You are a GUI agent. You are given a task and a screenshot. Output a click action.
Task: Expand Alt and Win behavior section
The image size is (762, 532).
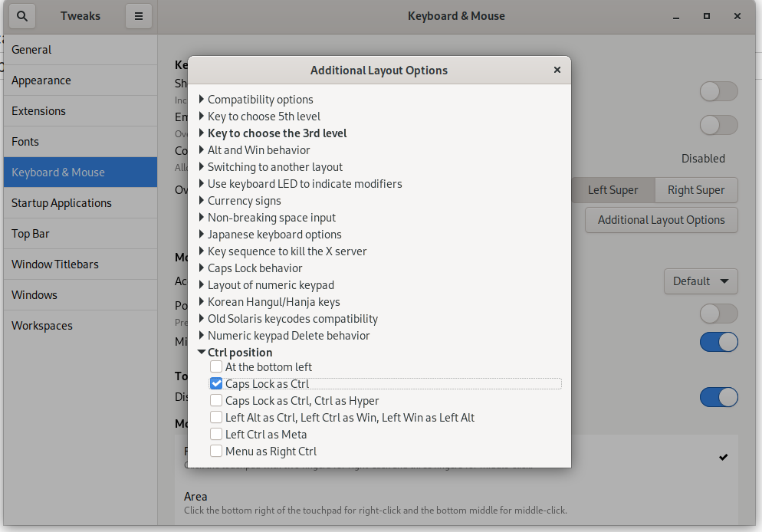[202, 150]
